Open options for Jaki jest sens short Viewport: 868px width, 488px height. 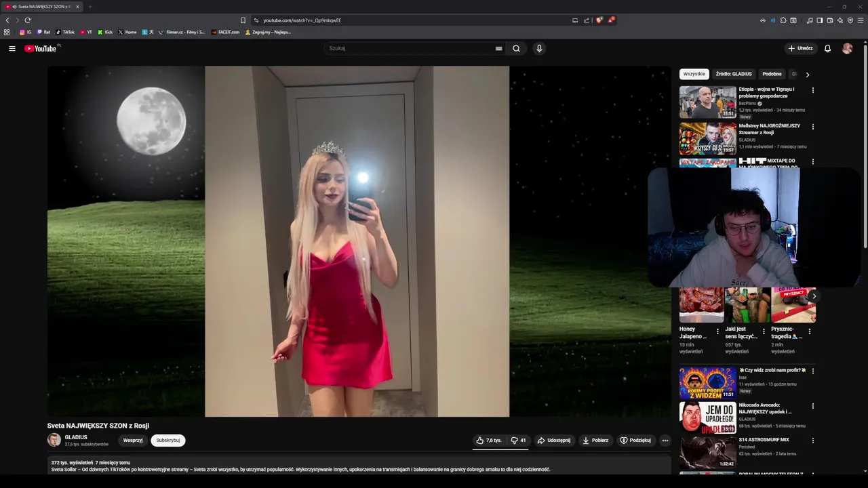coord(764,331)
